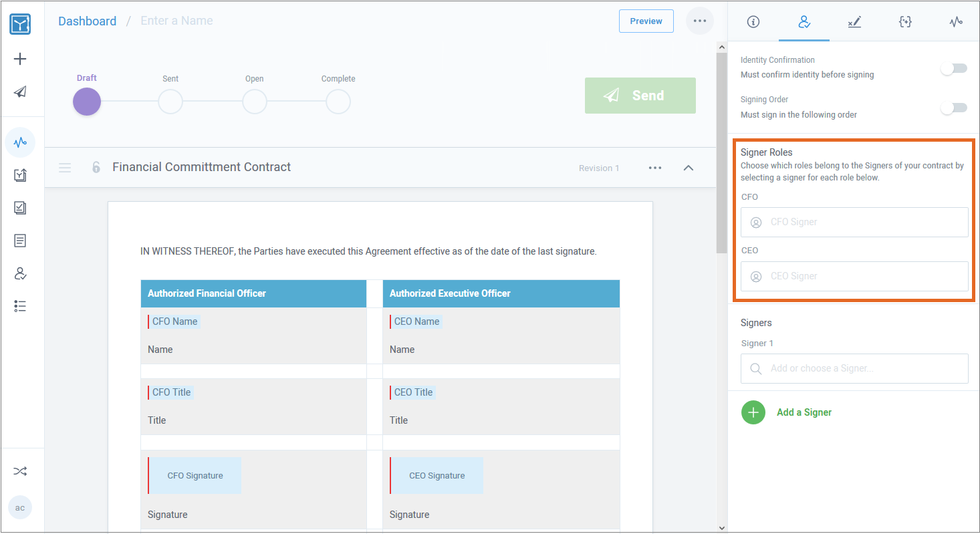980x534 pixels.
Task: Click the green Add a Signer plus icon
Action: [x=753, y=412]
